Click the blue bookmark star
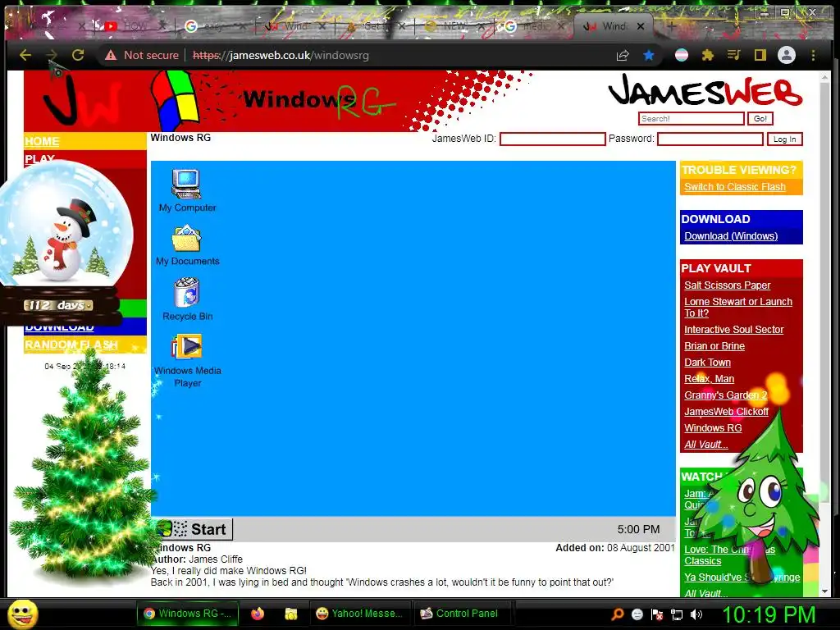Image resolution: width=840 pixels, height=630 pixels. [x=649, y=55]
